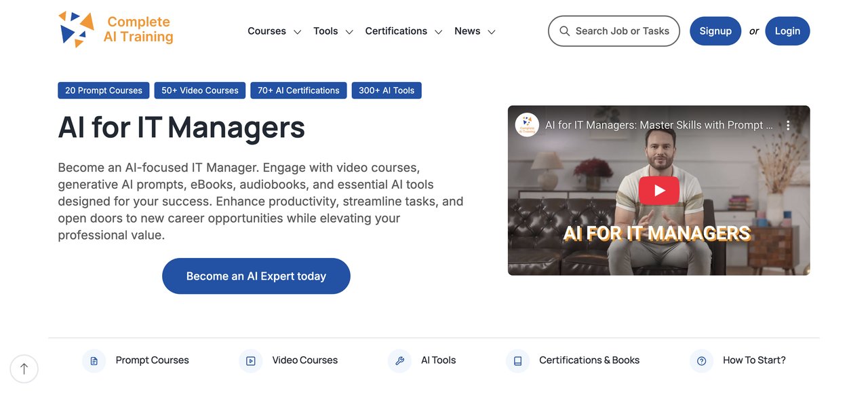Select the 70+ AI Certifications badge

click(298, 90)
